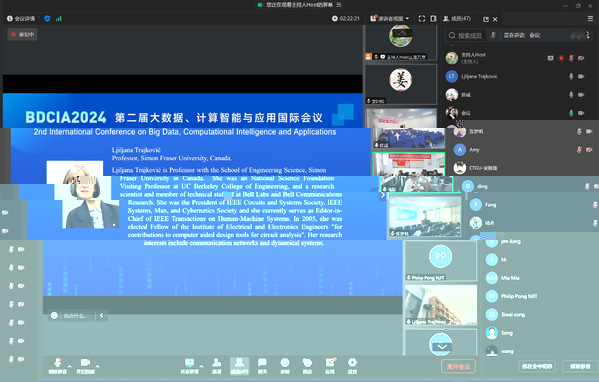Screen dimensions: 599x382
Task: Select the Members (47) panel tab
Action: coord(457,18)
